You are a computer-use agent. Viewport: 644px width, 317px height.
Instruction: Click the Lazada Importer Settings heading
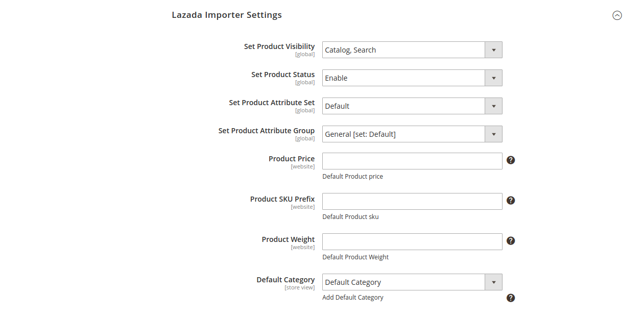(x=227, y=15)
